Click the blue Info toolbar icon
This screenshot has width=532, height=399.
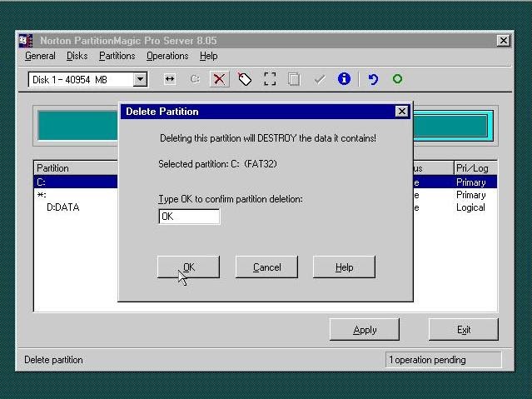344,79
